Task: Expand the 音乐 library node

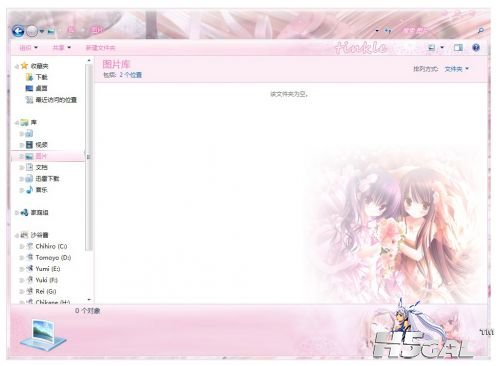Action: point(21,190)
